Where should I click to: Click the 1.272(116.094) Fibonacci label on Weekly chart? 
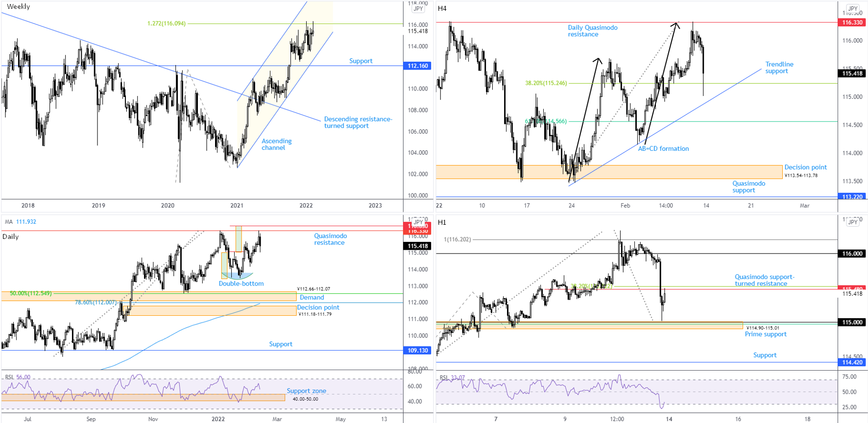167,23
